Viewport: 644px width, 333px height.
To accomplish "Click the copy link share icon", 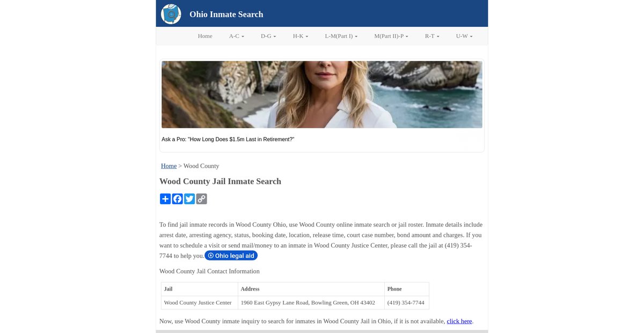I will (x=201, y=199).
